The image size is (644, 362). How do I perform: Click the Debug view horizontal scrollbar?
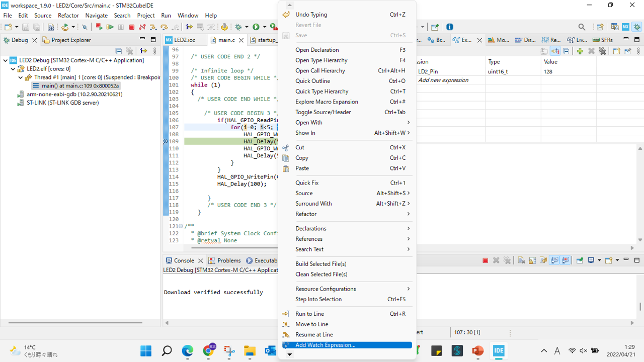click(x=75, y=323)
